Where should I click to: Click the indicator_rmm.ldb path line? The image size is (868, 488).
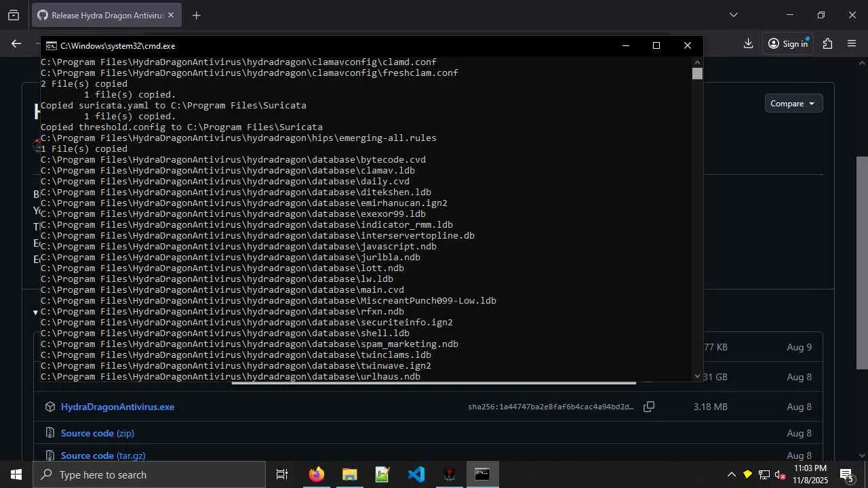[246, 225]
